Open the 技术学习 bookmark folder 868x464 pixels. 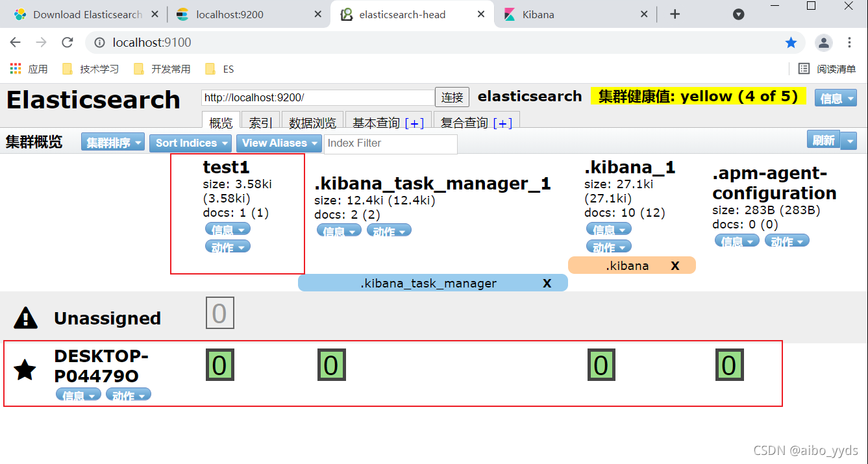[90, 69]
